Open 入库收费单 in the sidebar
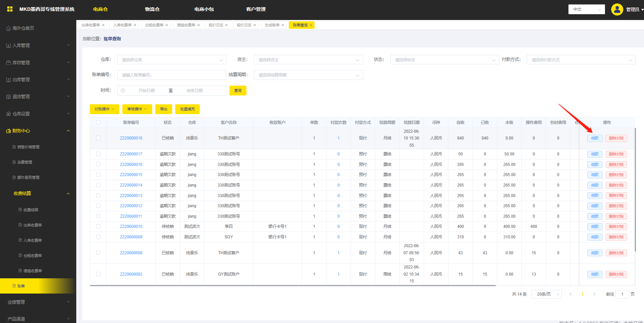Image resolution: width=644 pixels, height=323 pixels. point(33,240)
